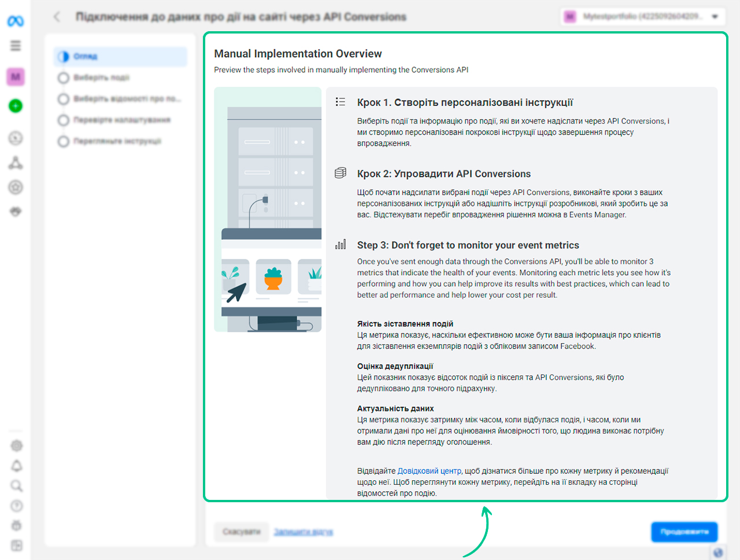Viewport: 740px width, 560px height.
Task: Click the Step 3 monitor event metrics heading
Action: pos(468,245)
